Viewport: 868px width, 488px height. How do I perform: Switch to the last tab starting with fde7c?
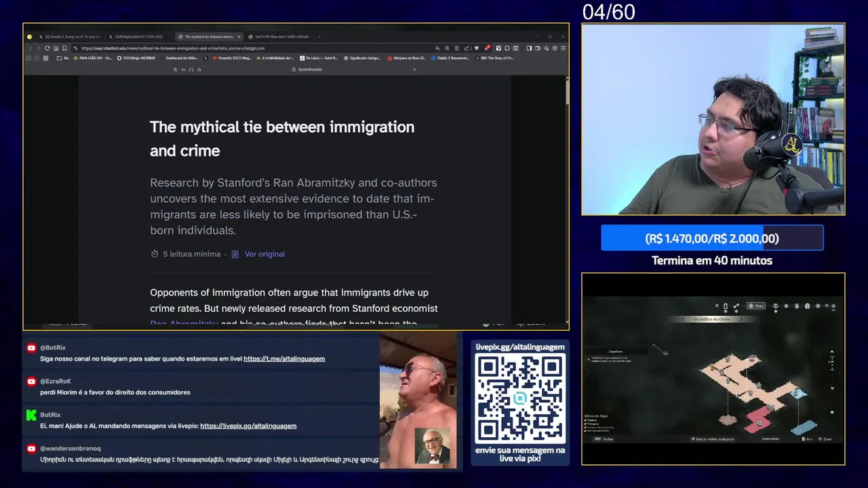(x=279, y=37)
